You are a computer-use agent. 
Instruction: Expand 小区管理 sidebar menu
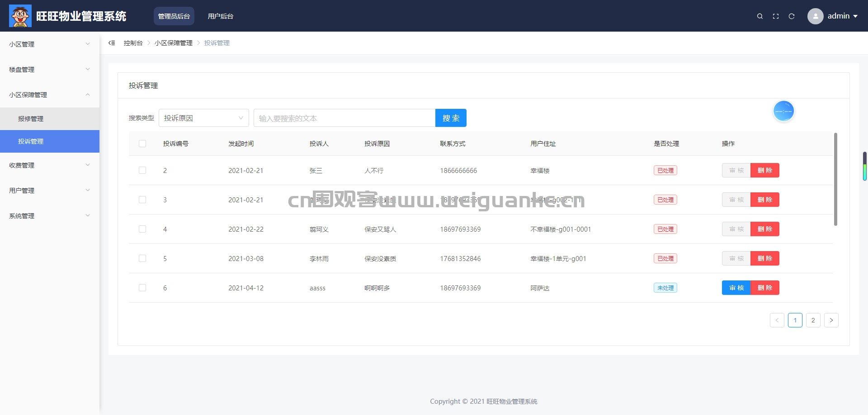tap(50, 44)
